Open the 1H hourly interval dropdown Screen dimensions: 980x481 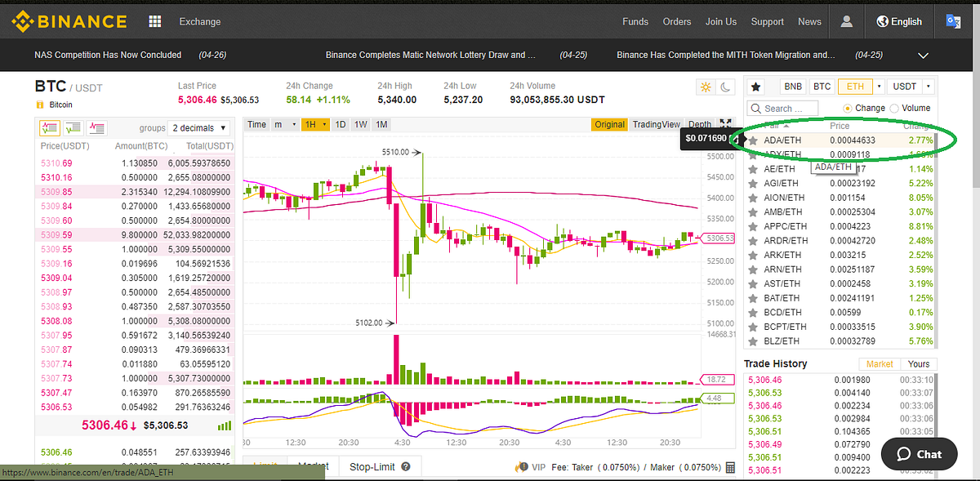[314, 124]
